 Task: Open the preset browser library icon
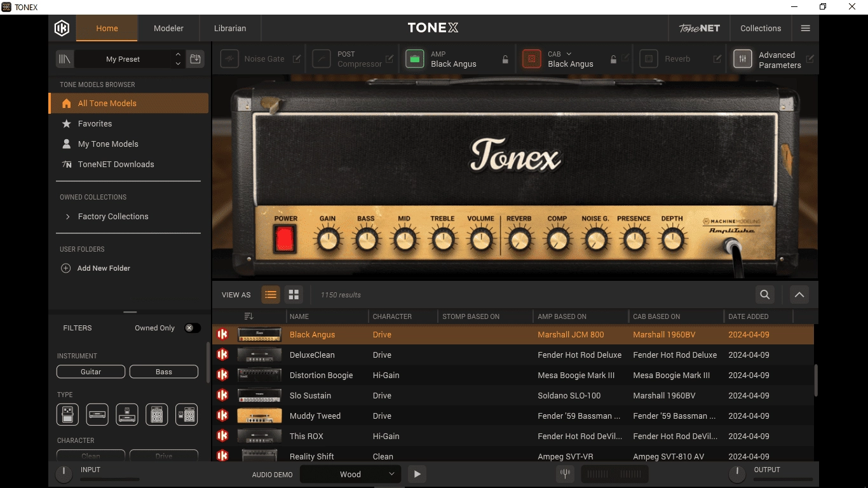coord(64,59)
